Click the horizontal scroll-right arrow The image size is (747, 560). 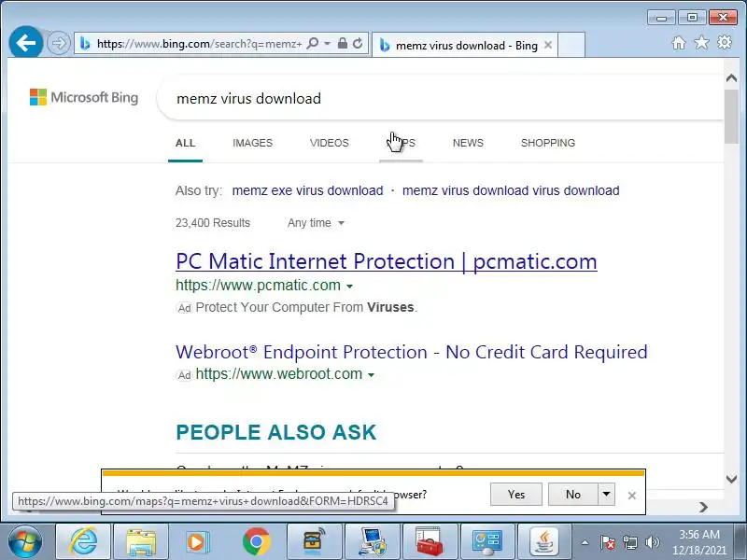pos(704,507)
